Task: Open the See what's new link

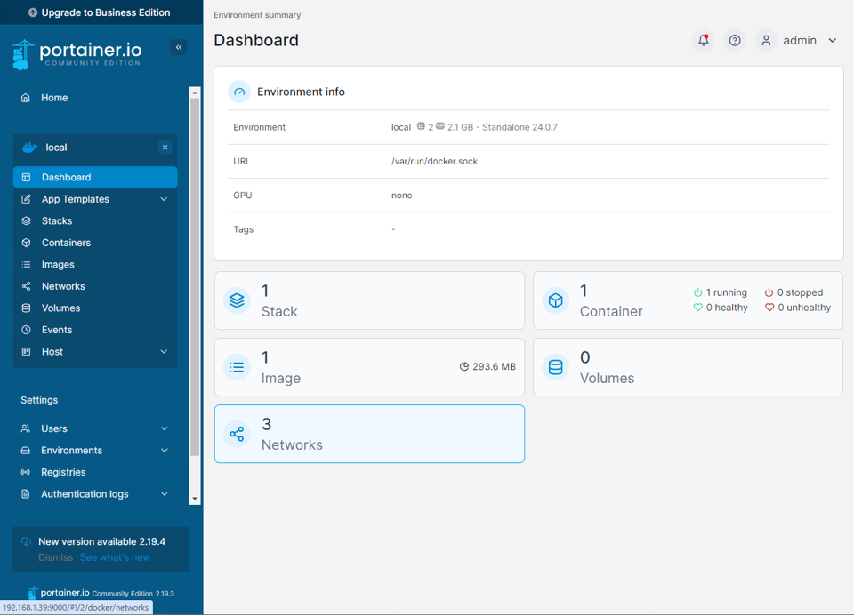Action: click(x=114, y=557)
